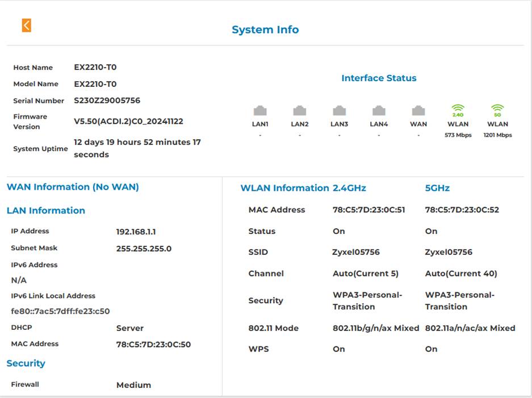
Task: Click the System Info title
Action: click(265, 30)
